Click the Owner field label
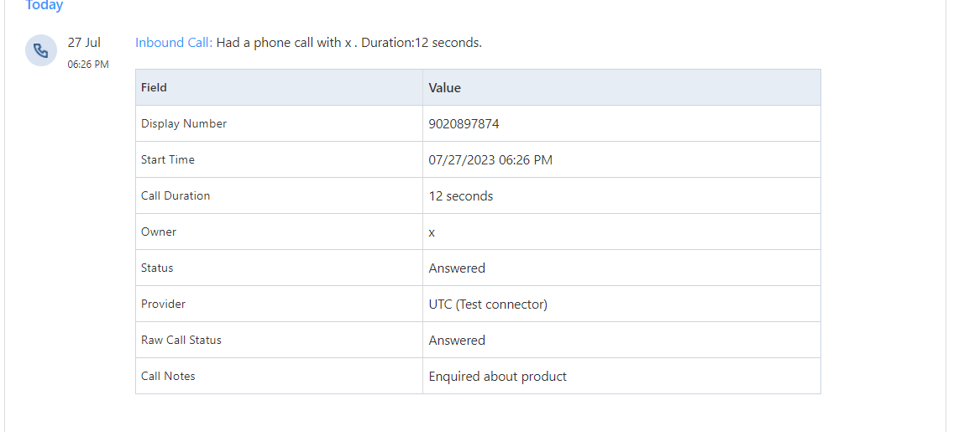 click(159, 232)
